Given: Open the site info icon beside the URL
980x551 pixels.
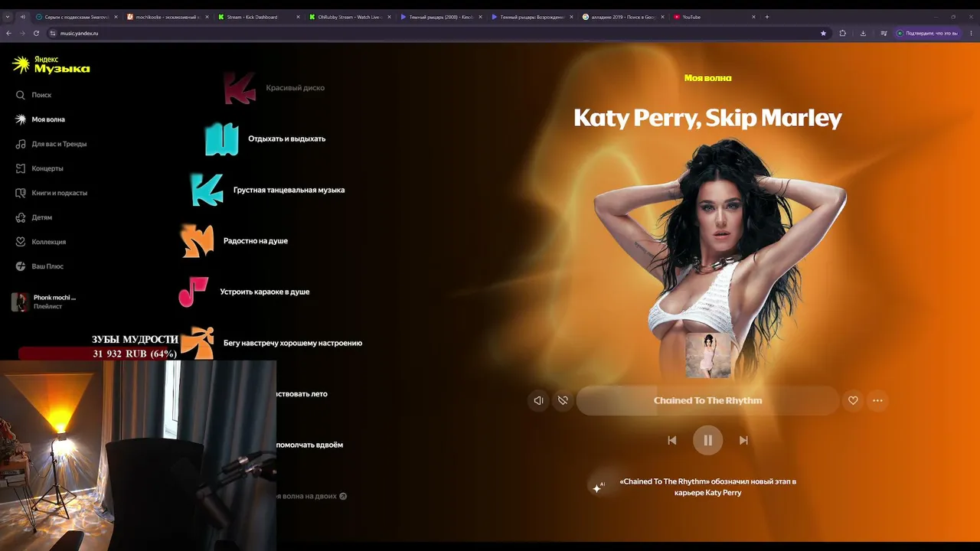Looking at the screenshot, I should point(53,33).
